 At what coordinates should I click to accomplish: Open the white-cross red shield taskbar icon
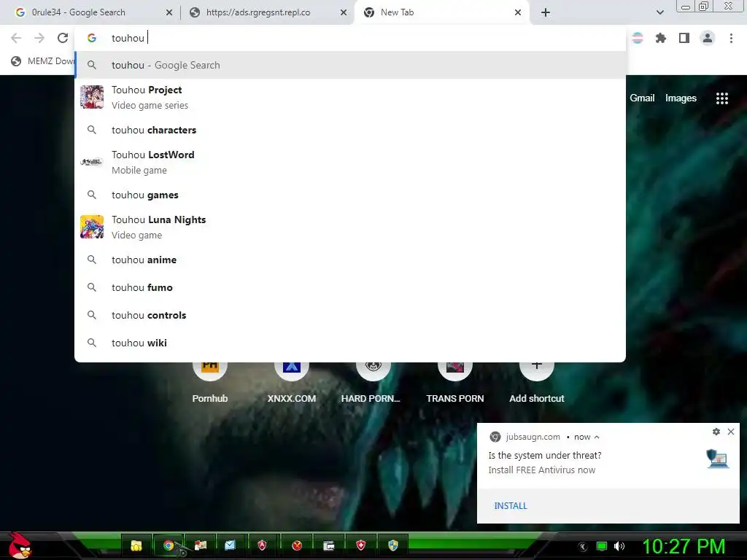pos(361,545)
